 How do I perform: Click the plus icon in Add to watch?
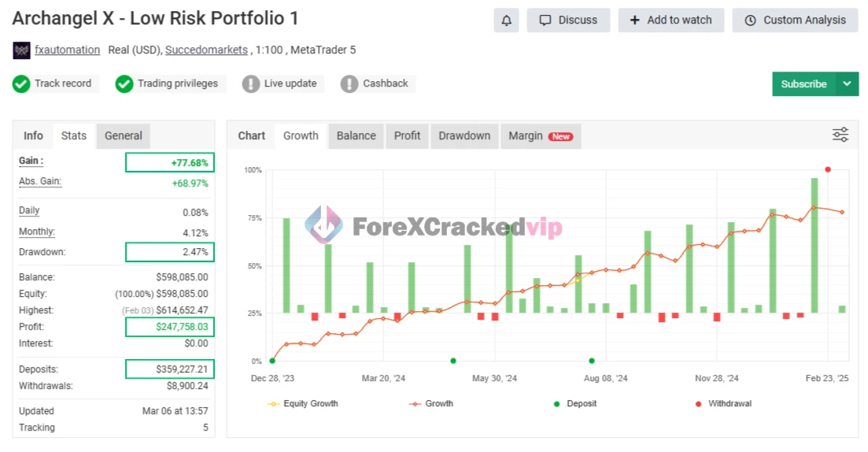[x=635, y=20]
